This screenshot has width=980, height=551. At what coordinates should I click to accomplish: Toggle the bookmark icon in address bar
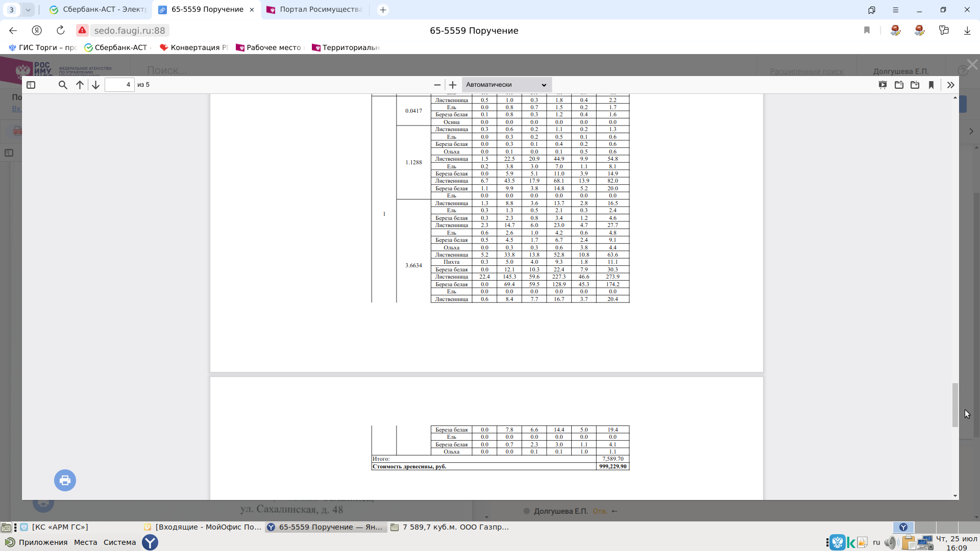point(867,31)
